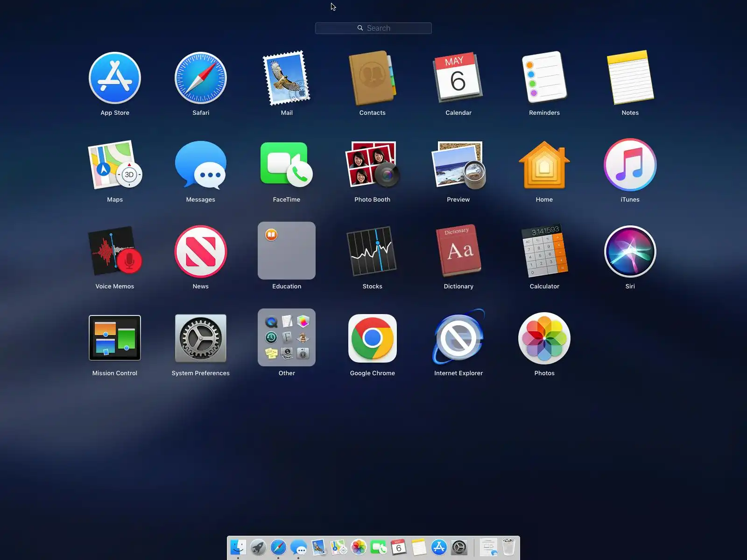Open Mission Control

click(115, 338)
